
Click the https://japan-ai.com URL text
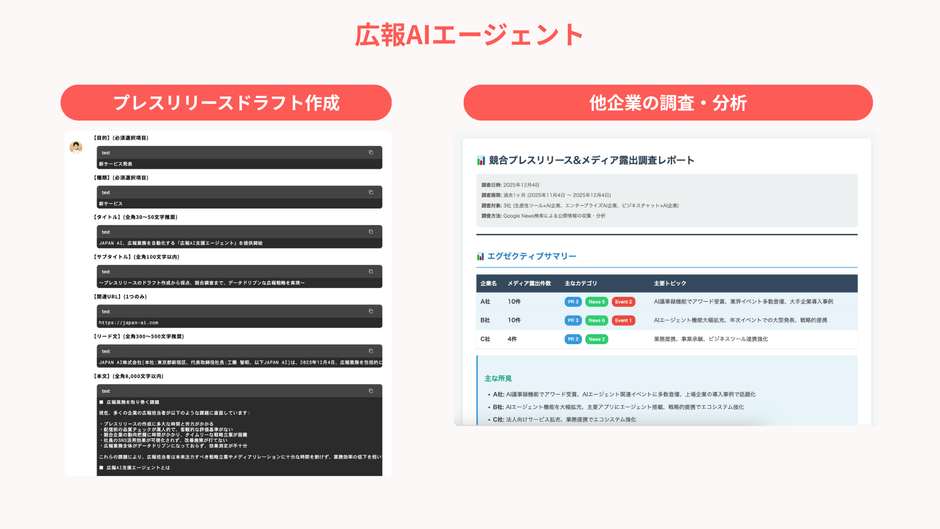(128, 323)
